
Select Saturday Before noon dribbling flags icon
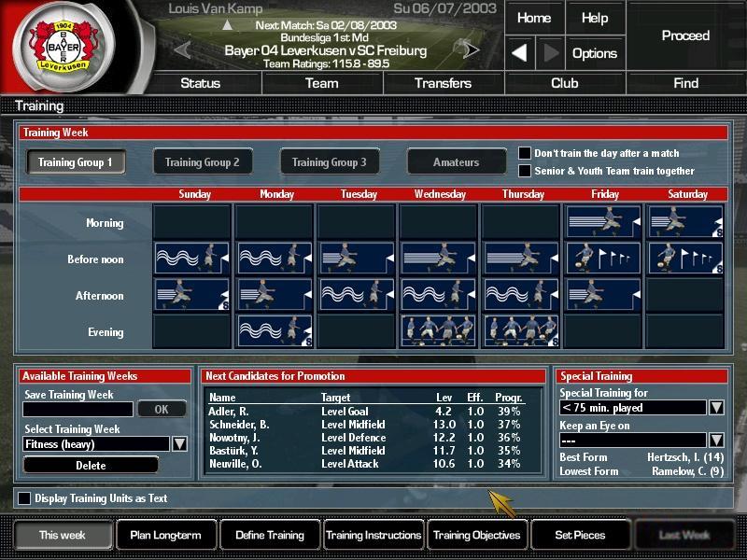tap(685, 259)
